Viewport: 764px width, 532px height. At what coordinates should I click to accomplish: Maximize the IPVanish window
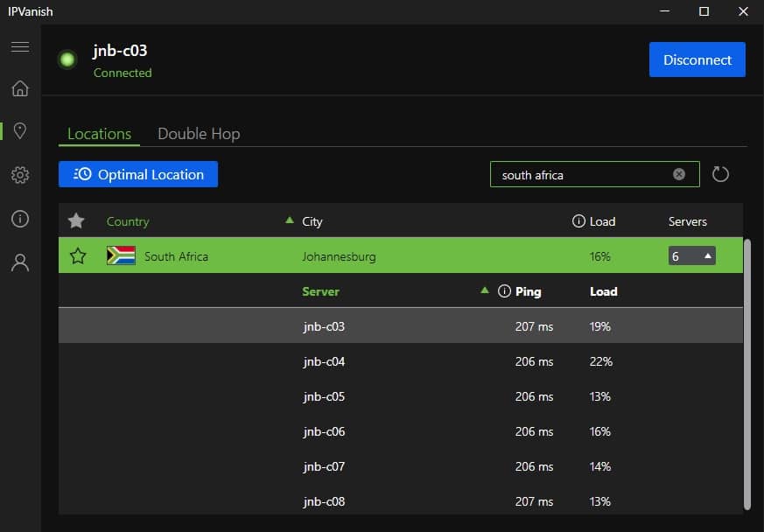pyautogui.click(x=704, y=11)
